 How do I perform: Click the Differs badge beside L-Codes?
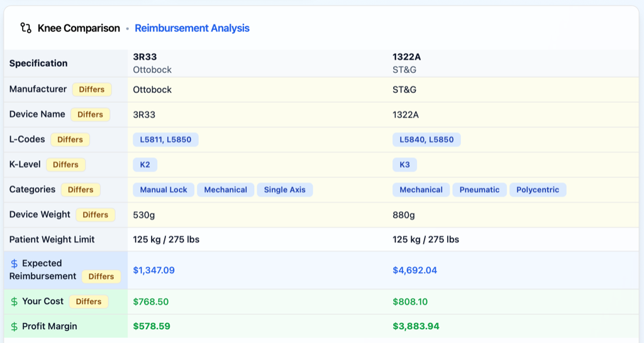70,139
